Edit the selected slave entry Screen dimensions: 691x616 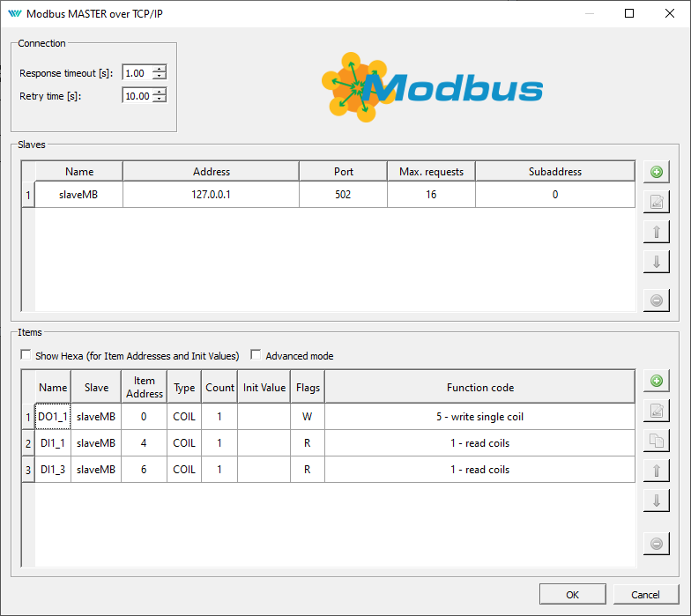(x=656, y=202)
